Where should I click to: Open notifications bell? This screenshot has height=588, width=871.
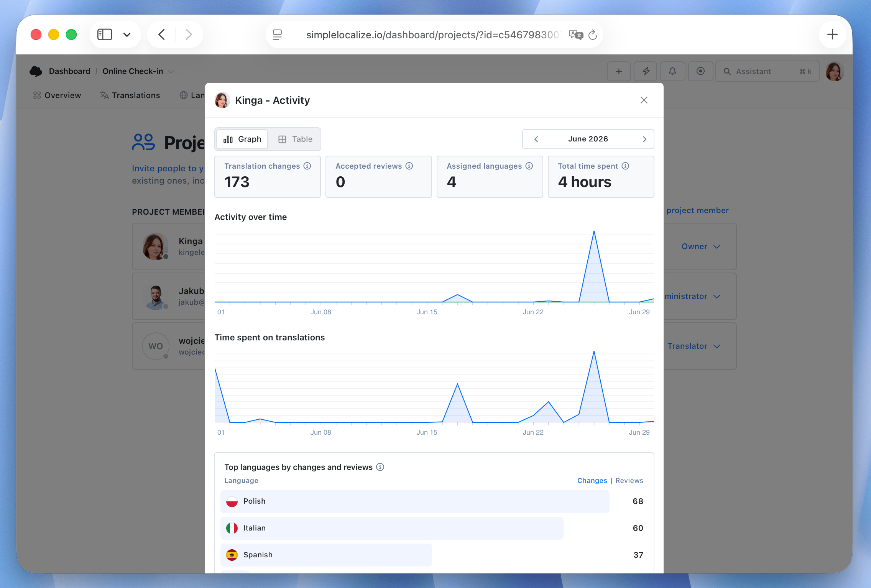pos(672,71)
